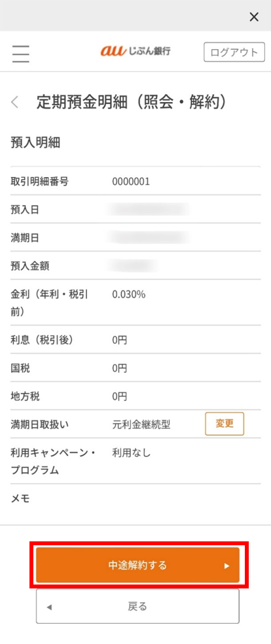The image size is (271, 644).
Task: Click the 利息（税引後） row label
Action: (x=45, y=340)
